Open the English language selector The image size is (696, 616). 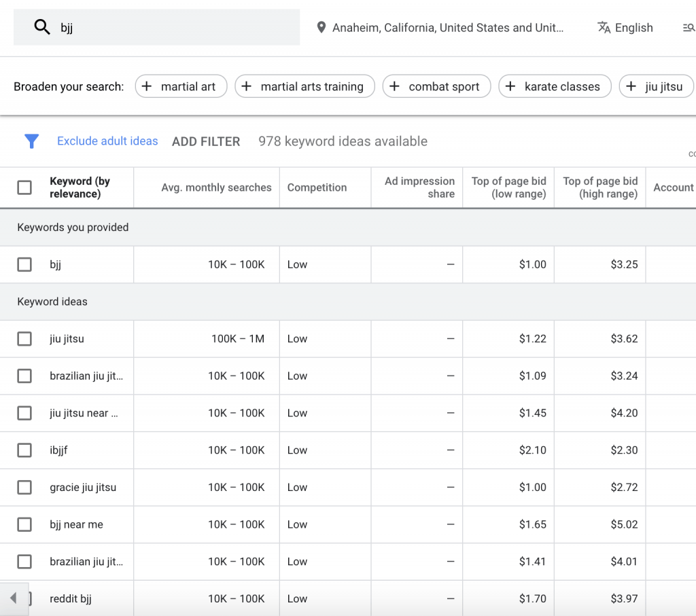pos(633,28)
